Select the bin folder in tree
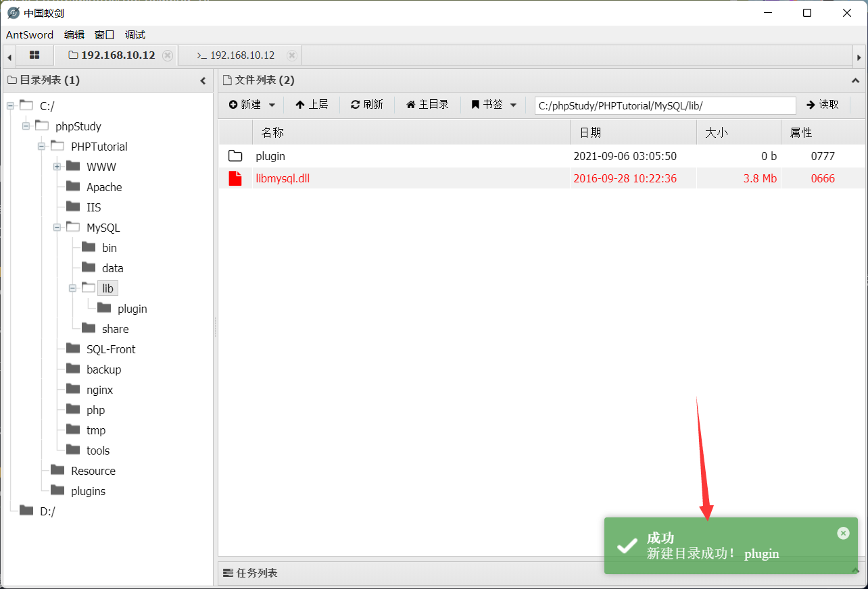 (110, 248)
